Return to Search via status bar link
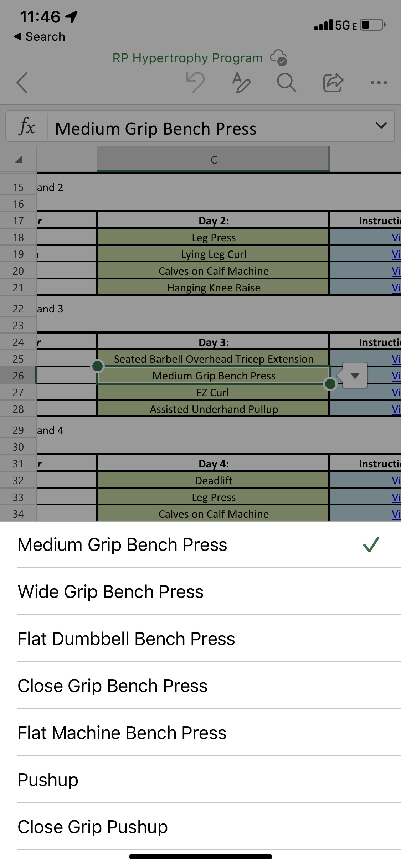401x868 pixels. pos(40,36)
